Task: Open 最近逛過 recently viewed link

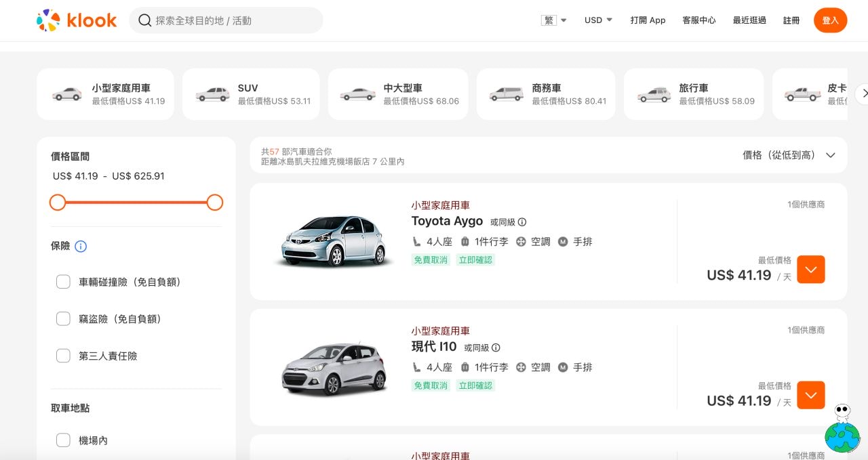Action: pyautogui.click(x=749, y=20)
